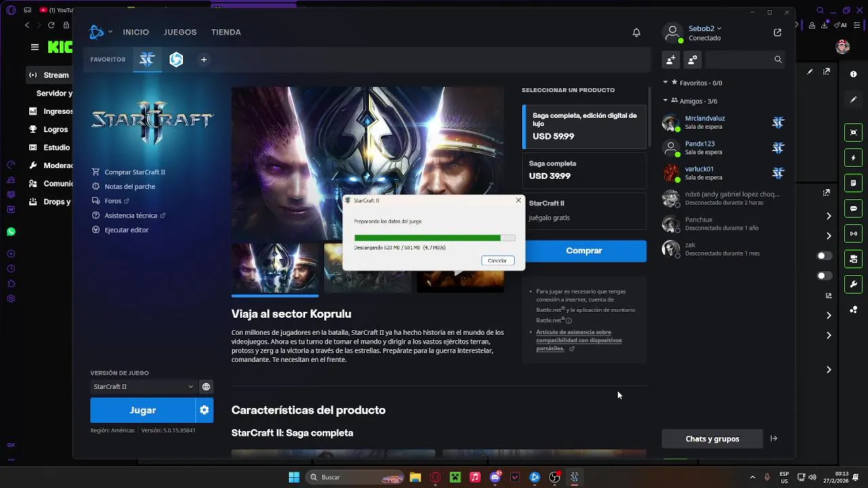This screenshot has height=488, width=868.
Task: Open the notifications bell in Battle.net
Action: coord(636,33)
